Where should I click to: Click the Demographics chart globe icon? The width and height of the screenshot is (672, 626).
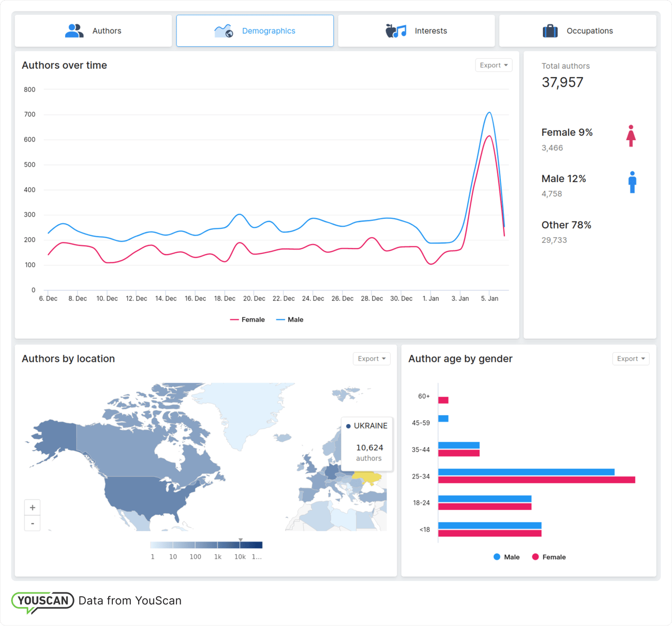pos(224,31)
